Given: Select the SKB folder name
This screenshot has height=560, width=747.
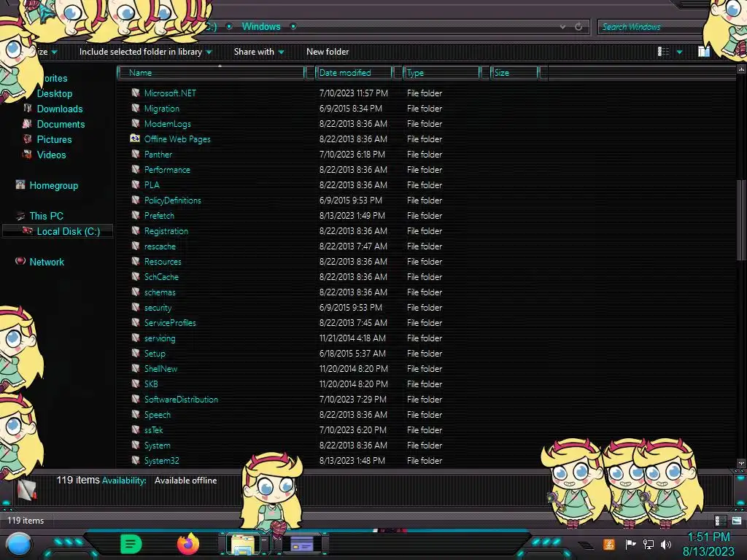Looking at the screenshot, I should [150, 384].
